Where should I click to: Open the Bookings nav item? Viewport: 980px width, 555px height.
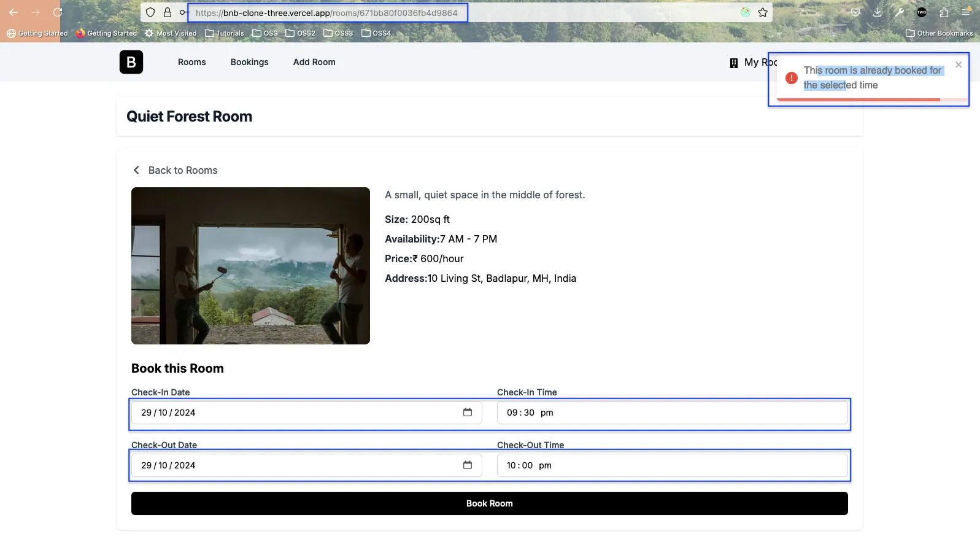coord(250,62)
